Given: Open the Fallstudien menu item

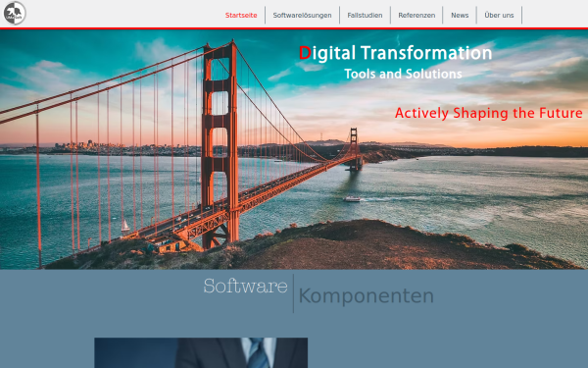Looking at the screenshot, I should click(x=365, y=16).
